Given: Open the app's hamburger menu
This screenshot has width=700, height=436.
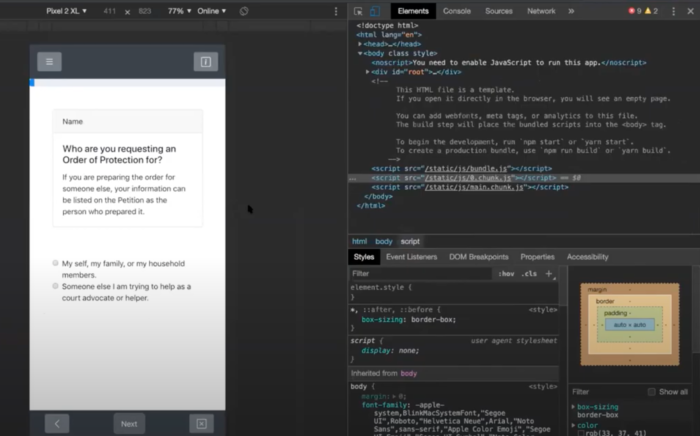Looking at the screenshot, I should (49, 62).
